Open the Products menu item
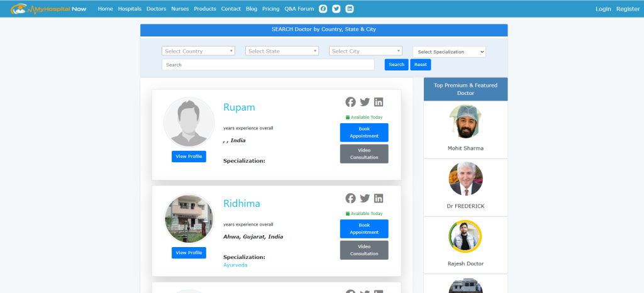Viewport: 644px width, 293px height. point(205,9)
